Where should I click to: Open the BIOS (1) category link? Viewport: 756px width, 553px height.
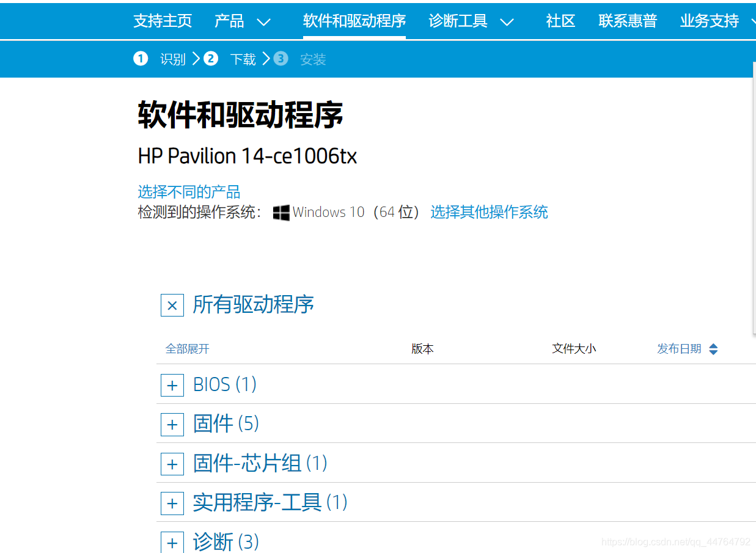[x=225, y=384]
